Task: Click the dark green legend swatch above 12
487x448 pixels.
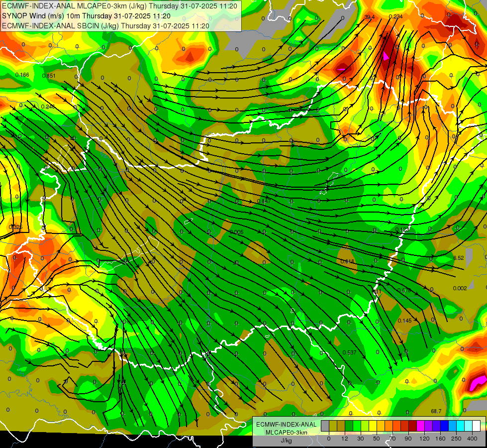Action: [349, 426]
